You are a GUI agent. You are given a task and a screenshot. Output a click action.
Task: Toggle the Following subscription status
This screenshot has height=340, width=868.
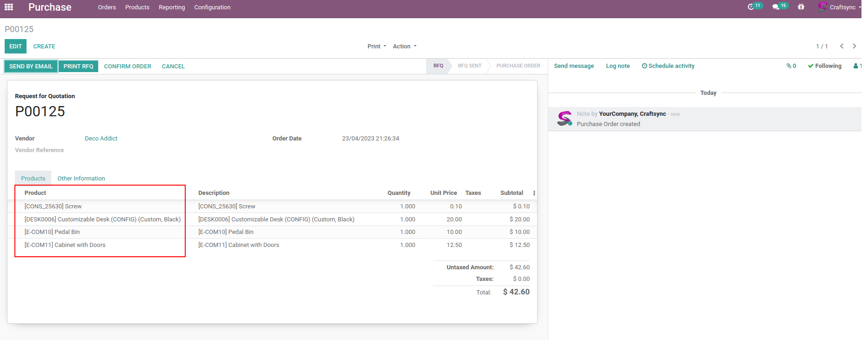point(825,66)
